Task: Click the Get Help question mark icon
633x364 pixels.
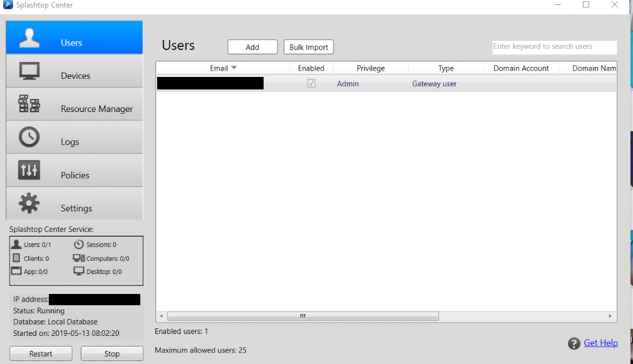Action: (x=574, y=343)
